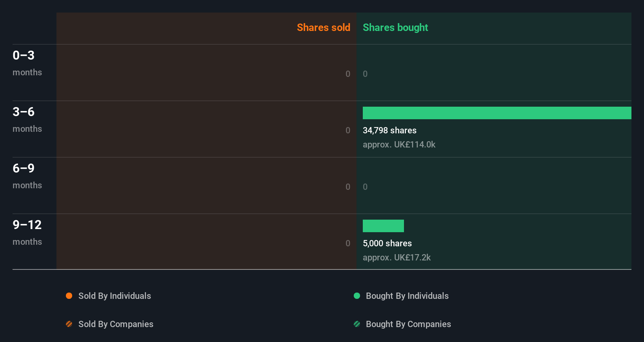Click the 34,798 shares value
The width and height of the screenshot is (644, 342).
[389, 130]
